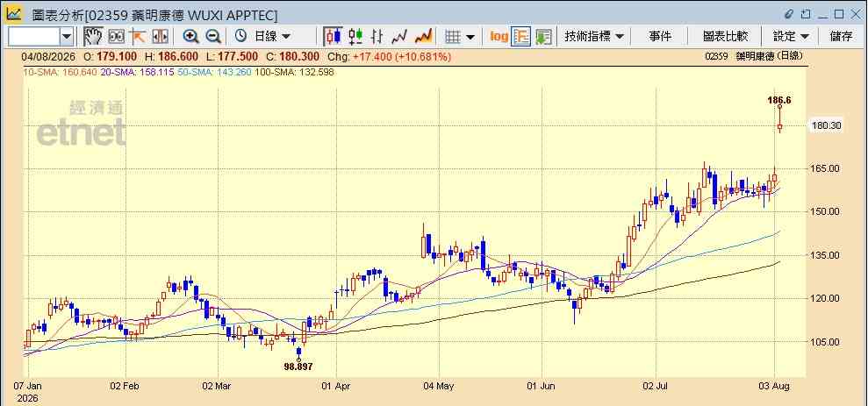
Task: Focus the stock code input field
Action: pyautogui.click(x=33, y=37)
